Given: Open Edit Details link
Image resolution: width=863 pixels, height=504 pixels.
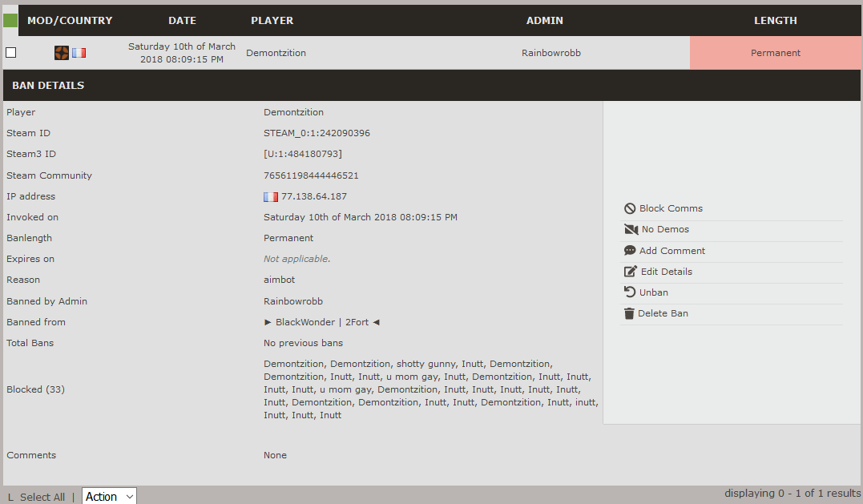Looking at the screenshot, I should click(666, 272).
